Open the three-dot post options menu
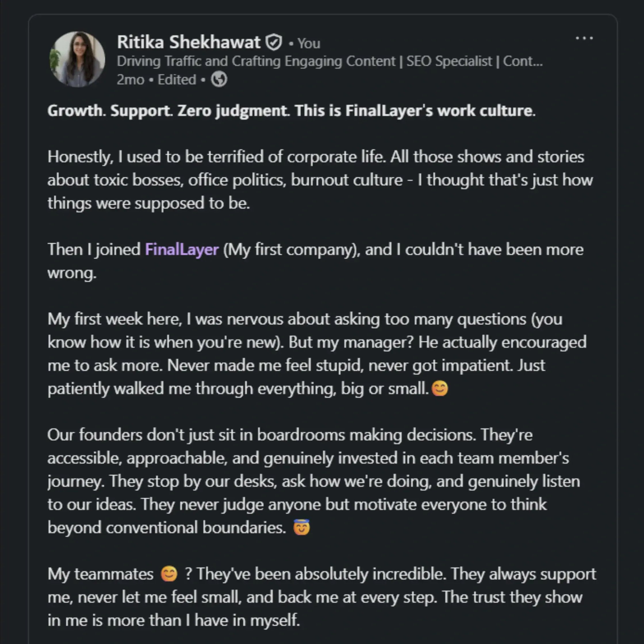 (x=584, y=38)
